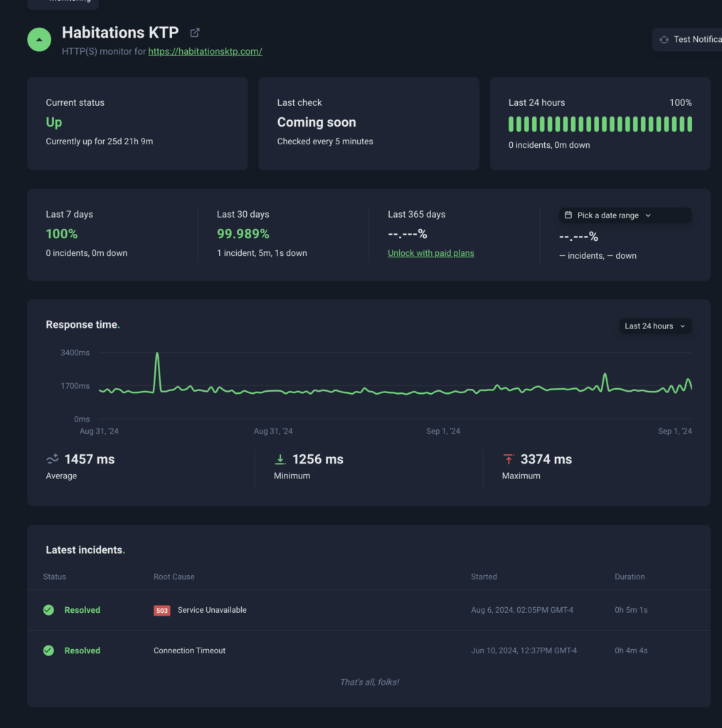Click the Test Notification bell icon
The height and width of the screenshot is (728, 722).
point(664,40)
